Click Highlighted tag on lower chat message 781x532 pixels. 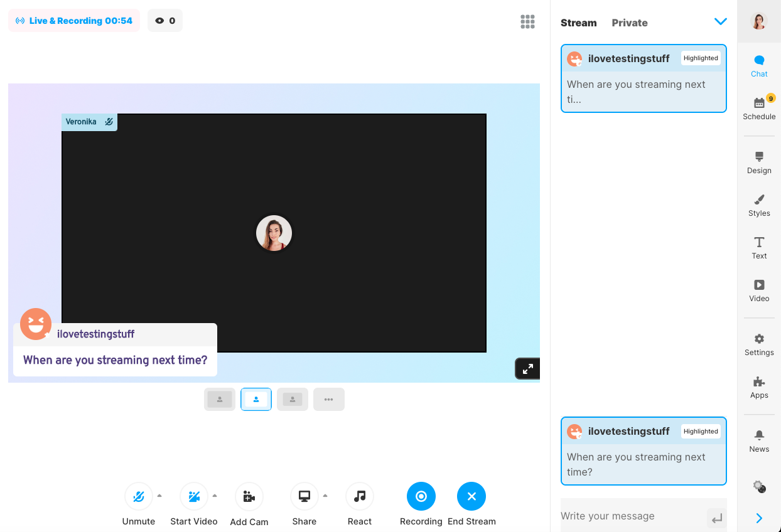tap(701, 431)
